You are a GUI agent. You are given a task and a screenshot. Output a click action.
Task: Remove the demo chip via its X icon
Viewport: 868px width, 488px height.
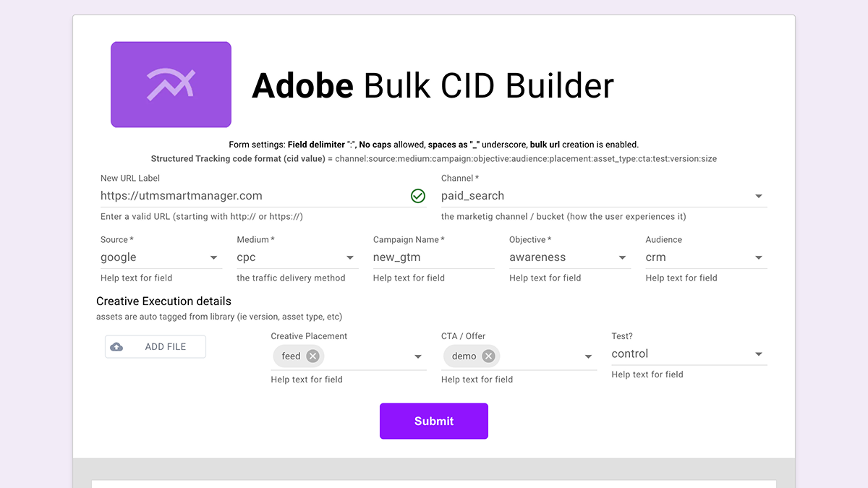(x=488, y=356)
